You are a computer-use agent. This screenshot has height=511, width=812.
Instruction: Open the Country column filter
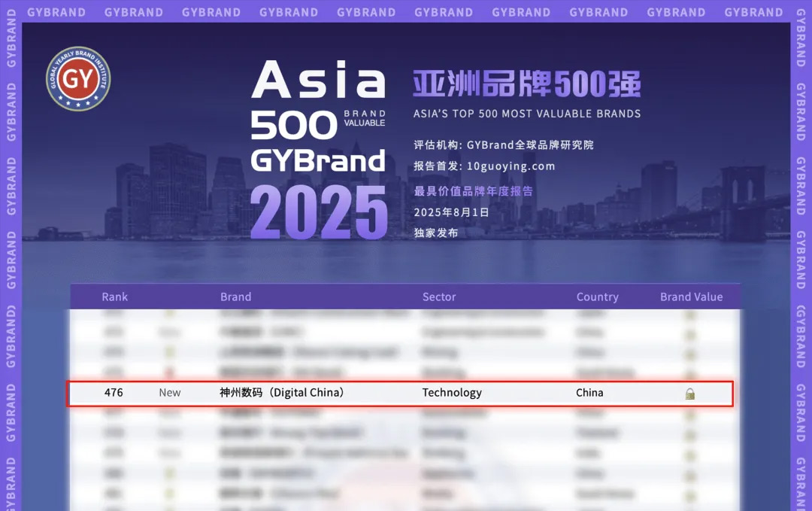(598, 297)
